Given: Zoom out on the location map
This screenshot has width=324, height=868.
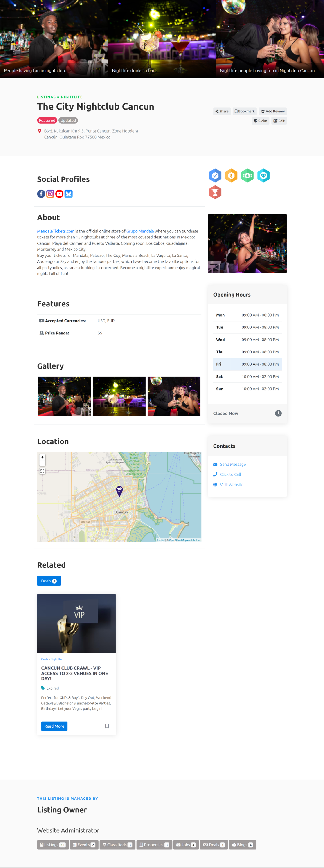Looking at the screenshot, I should pyautogui.click(x=43, y=463).
